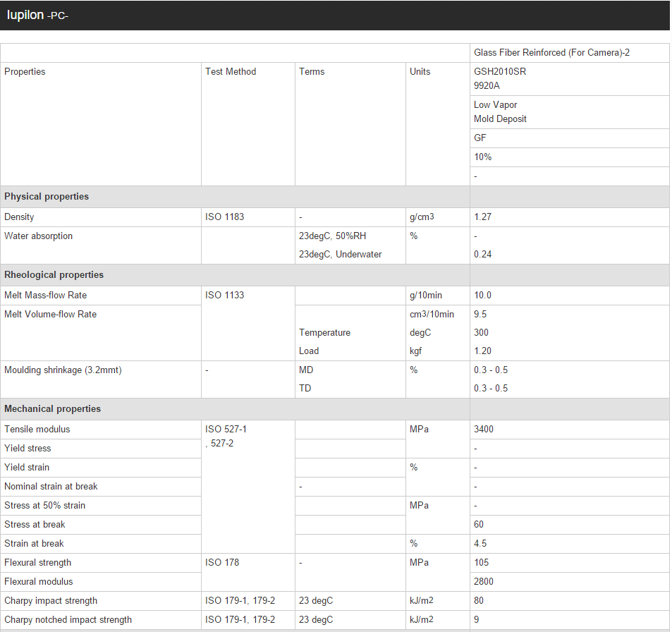
Task: Click the 'Charpy impact strength' row label
Action: pos(101,601)
